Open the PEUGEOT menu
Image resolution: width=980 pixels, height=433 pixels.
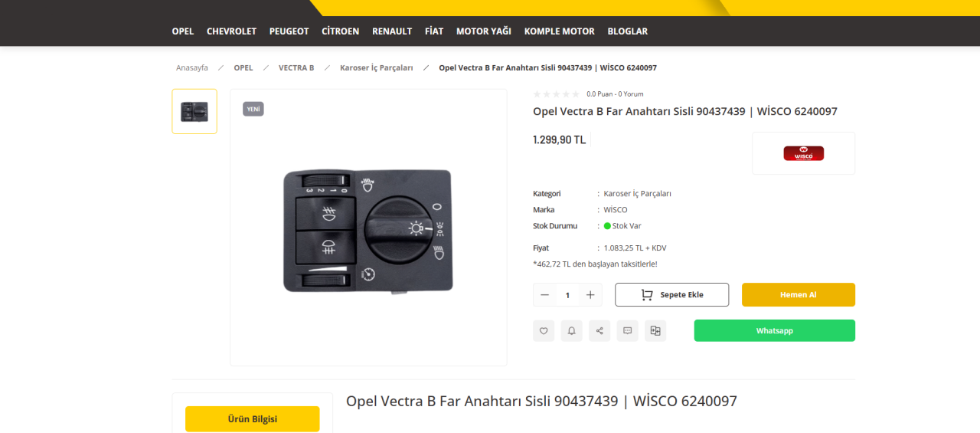[289, 31]
